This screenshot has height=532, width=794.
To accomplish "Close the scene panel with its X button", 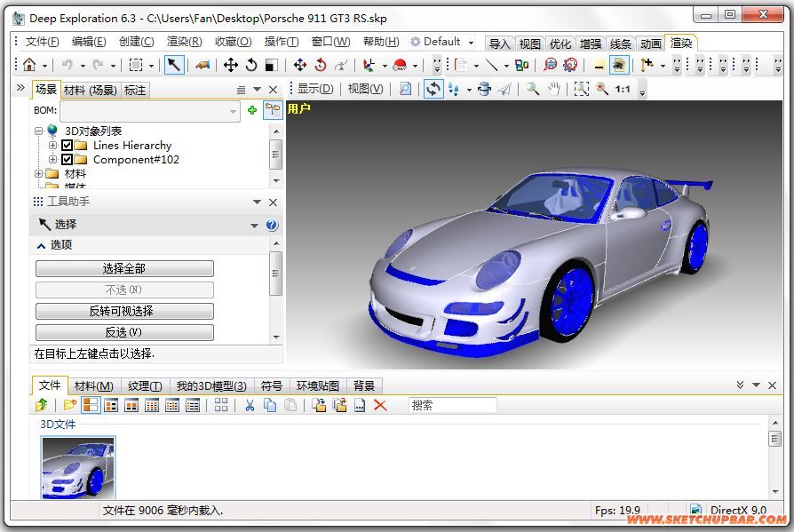I will click(x=273, y=90).
